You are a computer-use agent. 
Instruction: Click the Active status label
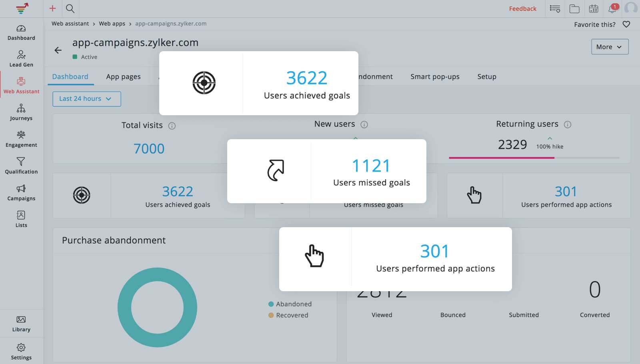pos(89,57)
